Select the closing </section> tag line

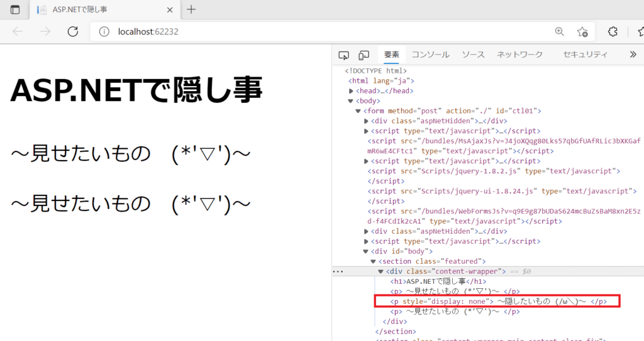point(396,332)
